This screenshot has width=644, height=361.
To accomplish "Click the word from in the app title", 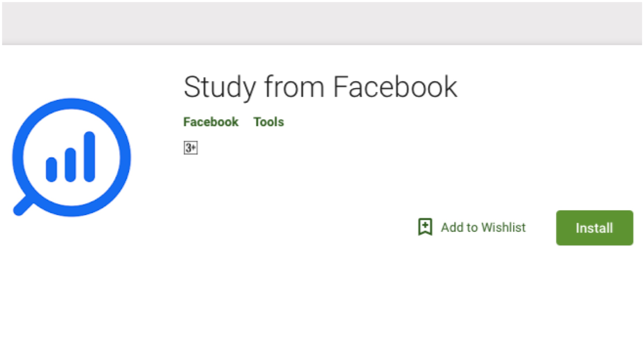I will tap(294, 87).
